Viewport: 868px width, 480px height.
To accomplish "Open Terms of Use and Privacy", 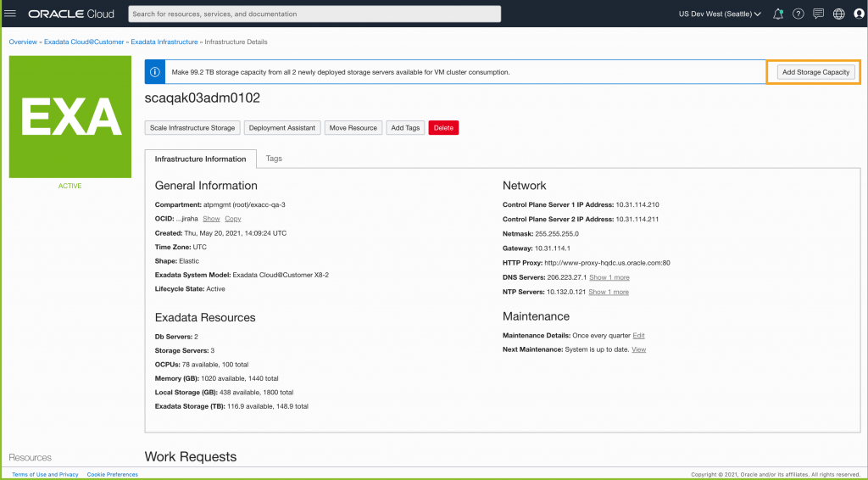I will coord(46,474).
